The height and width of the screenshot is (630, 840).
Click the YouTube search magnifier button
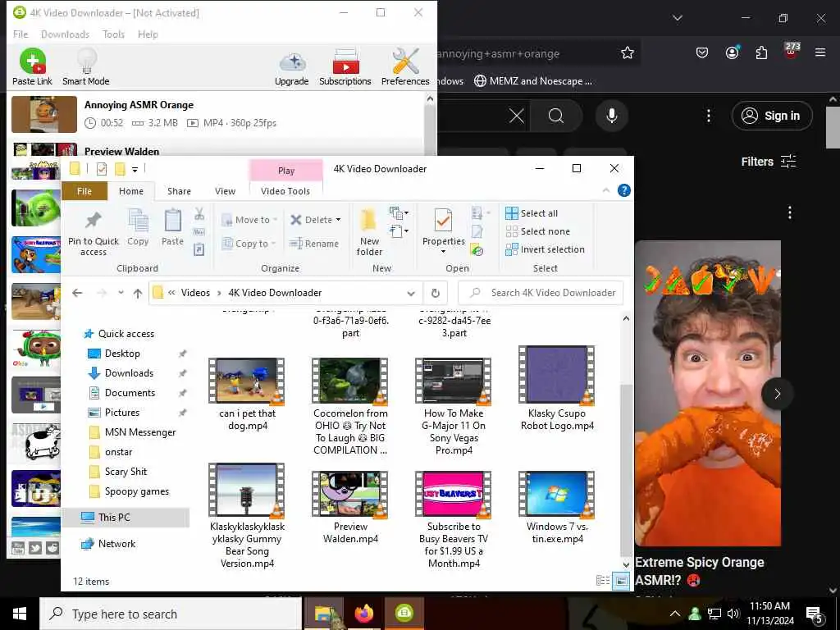pyautogui.click(x=556, y=116)
